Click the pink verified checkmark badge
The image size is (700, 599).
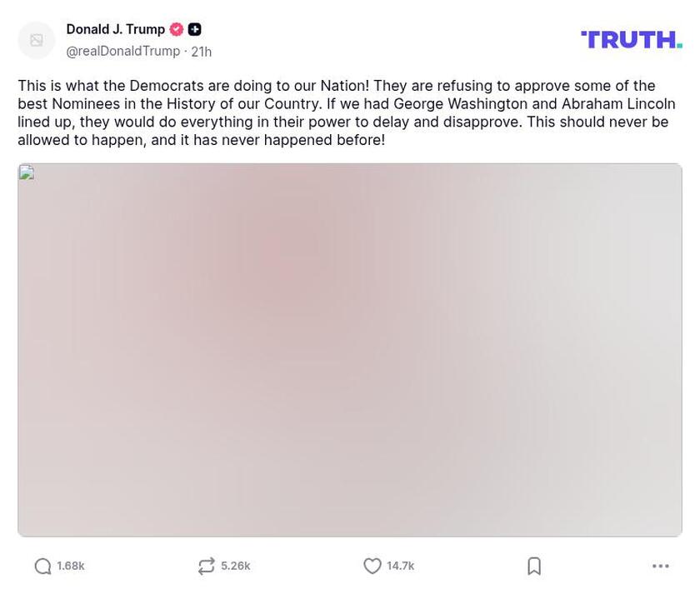[x=176, y=28]
